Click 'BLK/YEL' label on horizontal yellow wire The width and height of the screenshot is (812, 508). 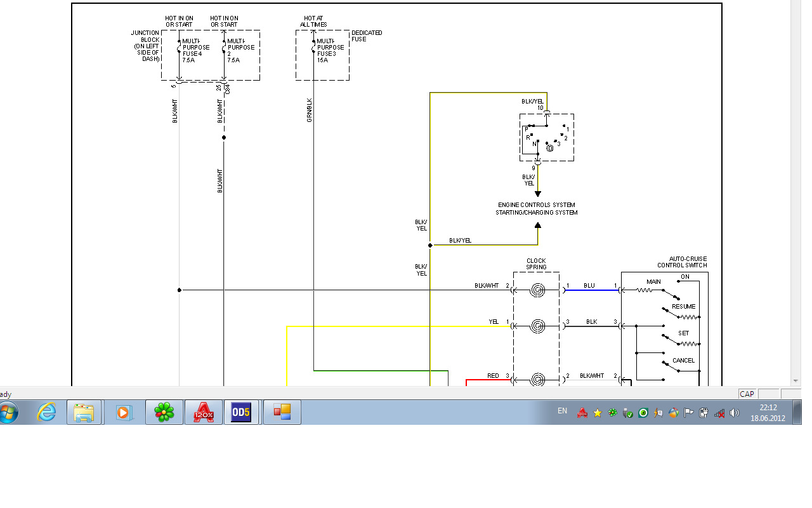[x=460, y=241]
